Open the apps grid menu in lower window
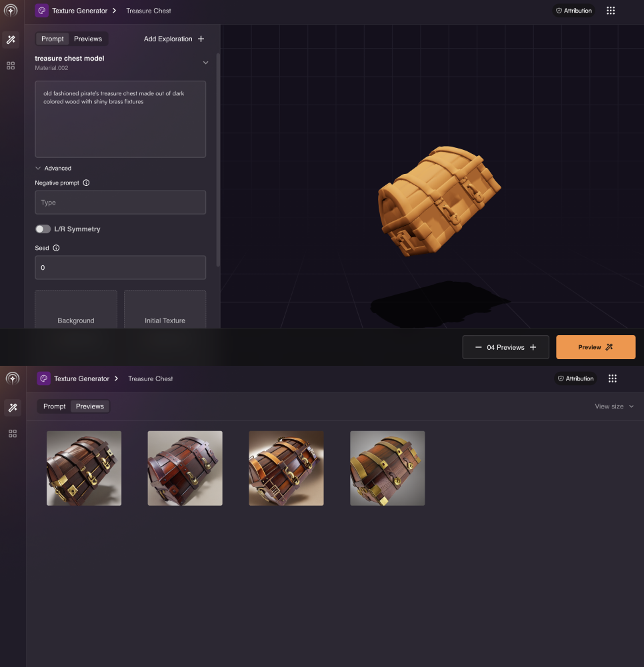The height and width of the screenshot is (667, 644). pyautogui.click(x=613, y=378)
